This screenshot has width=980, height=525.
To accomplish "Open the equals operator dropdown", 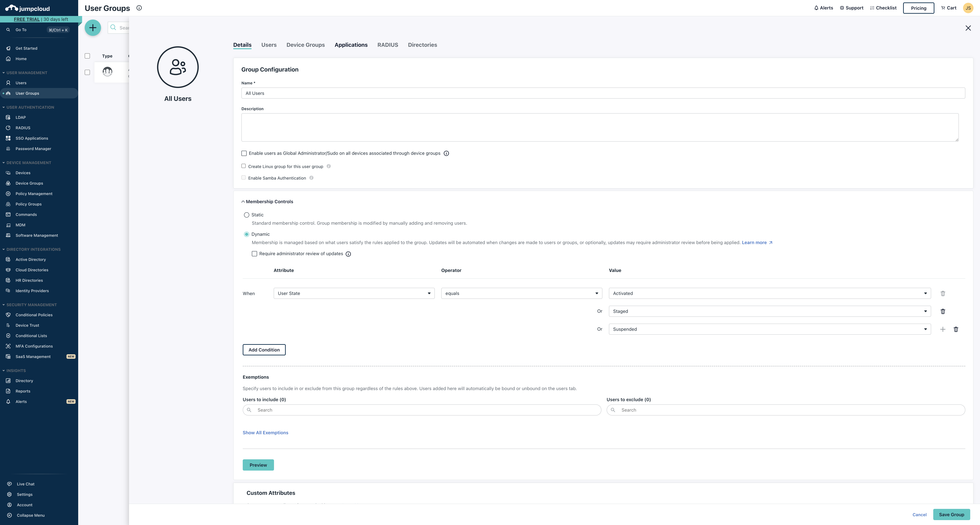I will pyautogui.click(x=522, y=293).
